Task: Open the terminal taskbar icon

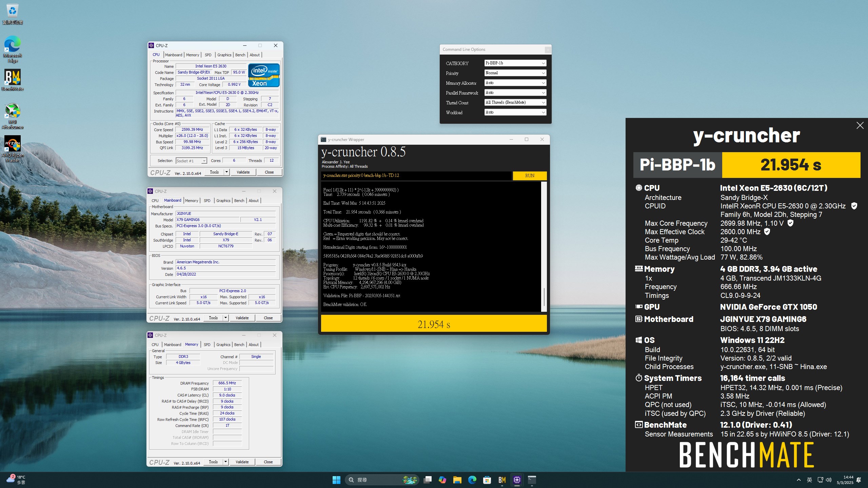Action: point(532,480)
